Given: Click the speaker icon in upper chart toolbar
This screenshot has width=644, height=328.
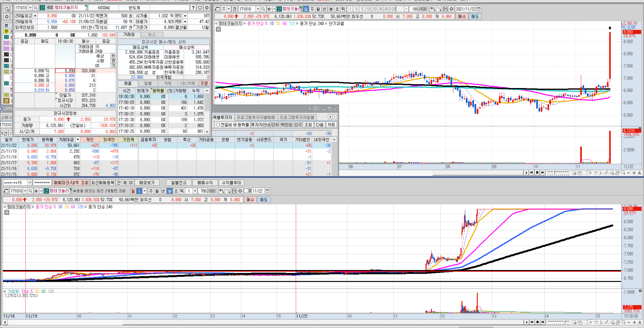Looking at the screenshot, I should coord(269,9).
